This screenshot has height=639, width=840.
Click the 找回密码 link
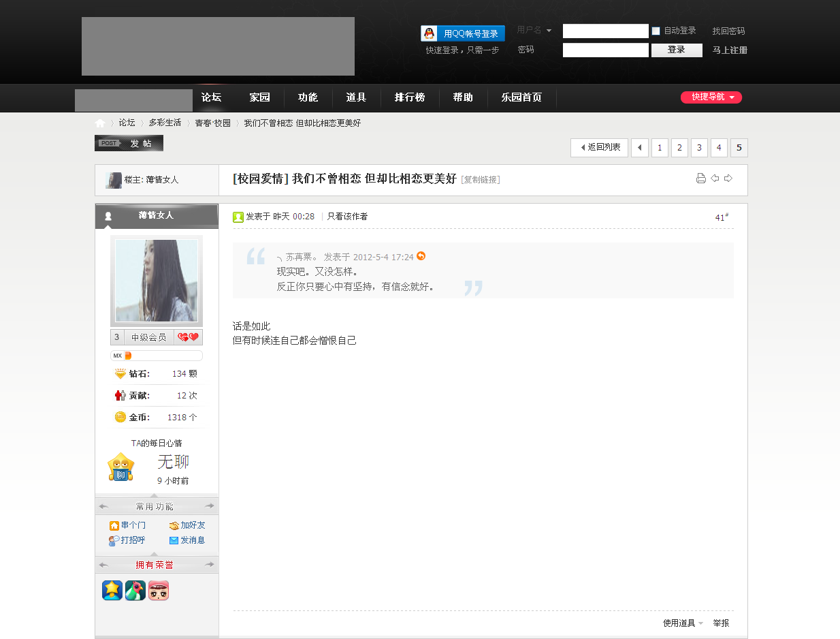(x=728, y=31)
